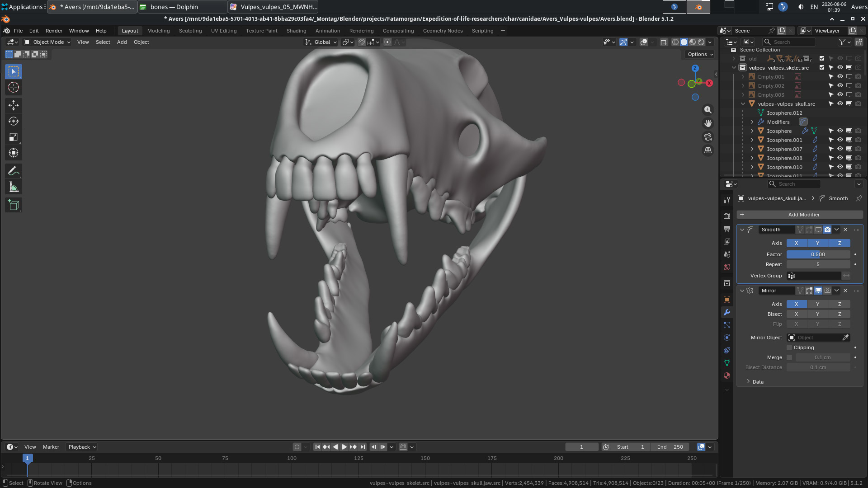Toggle camera view in the viewport
Screen dimensions: 868x488
tap(708, 137)
